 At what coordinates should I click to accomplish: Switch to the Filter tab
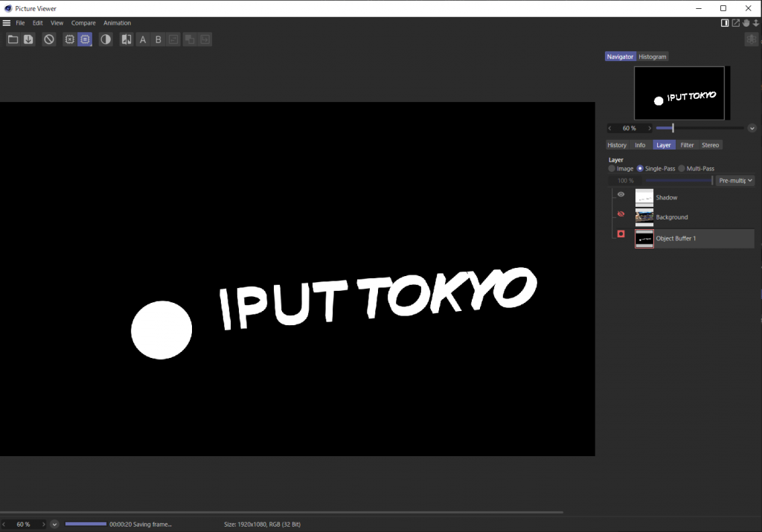(687, 145)
